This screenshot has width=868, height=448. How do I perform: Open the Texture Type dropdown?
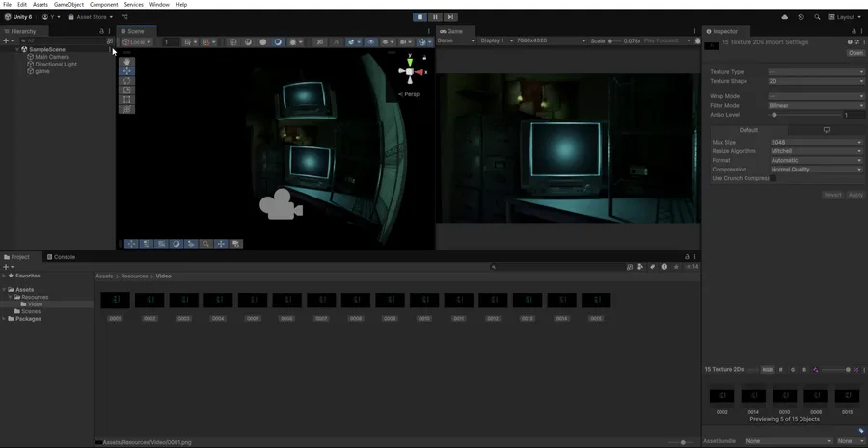816,72
